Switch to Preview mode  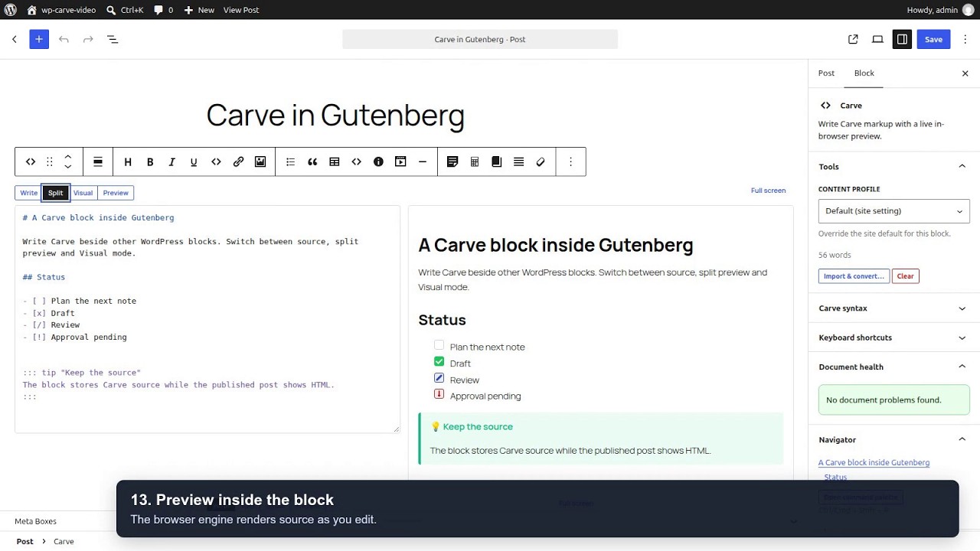point(116,193)
